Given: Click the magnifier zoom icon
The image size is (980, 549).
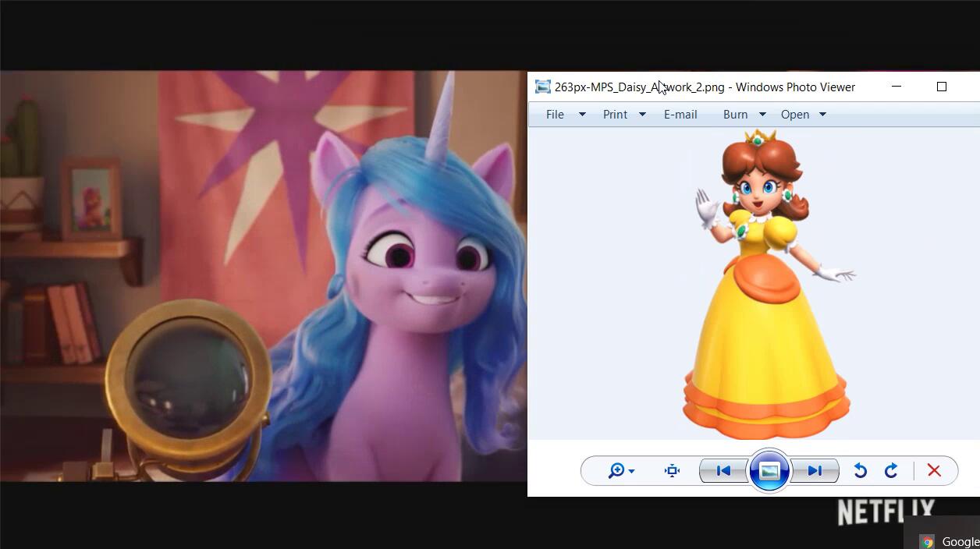Looking at the screenshot, I should pos(616,471).
